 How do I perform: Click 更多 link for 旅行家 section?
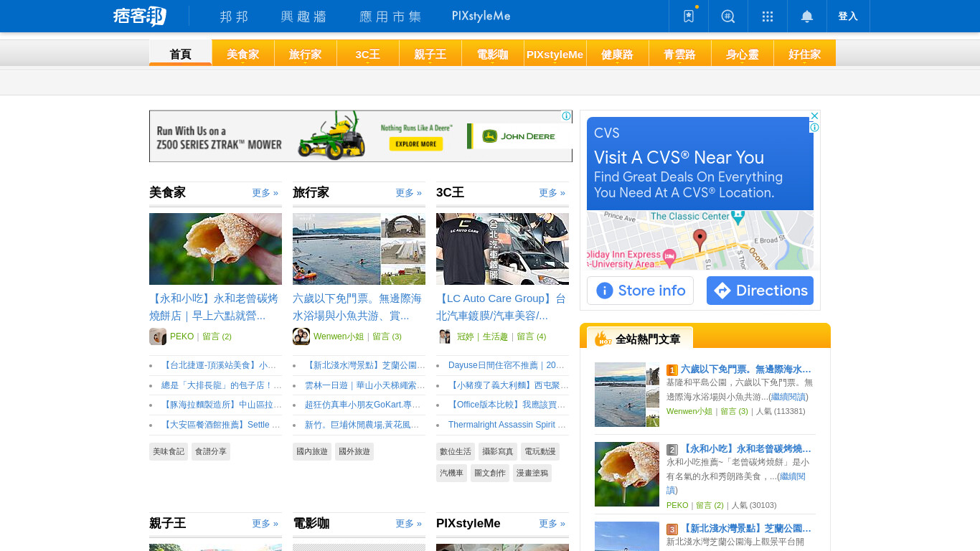coord(409,193)
